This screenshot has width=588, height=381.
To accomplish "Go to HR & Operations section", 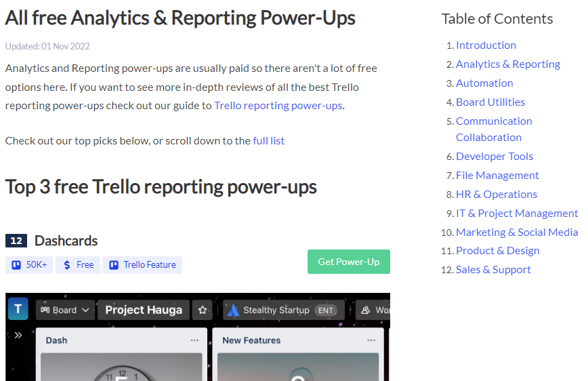I will tap(497, 195).
